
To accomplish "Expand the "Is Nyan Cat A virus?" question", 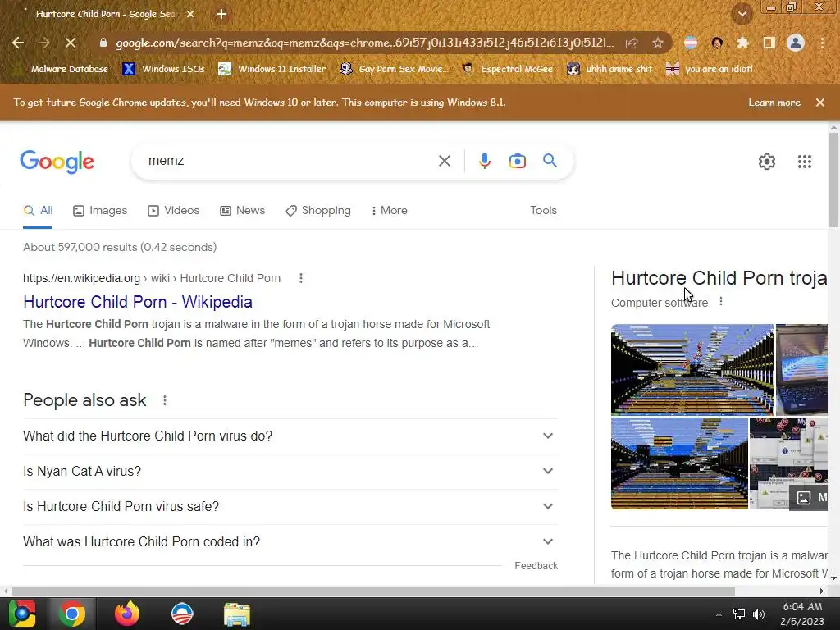I will (x=290, y=471).
